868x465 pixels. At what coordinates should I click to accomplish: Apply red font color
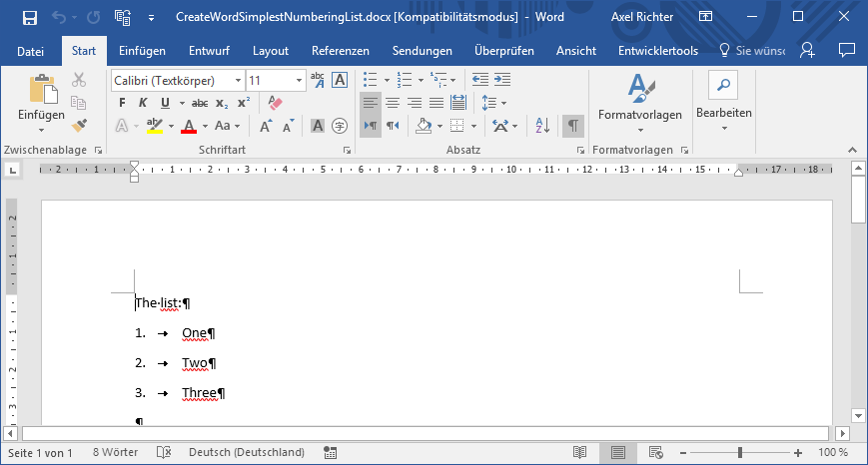pos(189,126)
